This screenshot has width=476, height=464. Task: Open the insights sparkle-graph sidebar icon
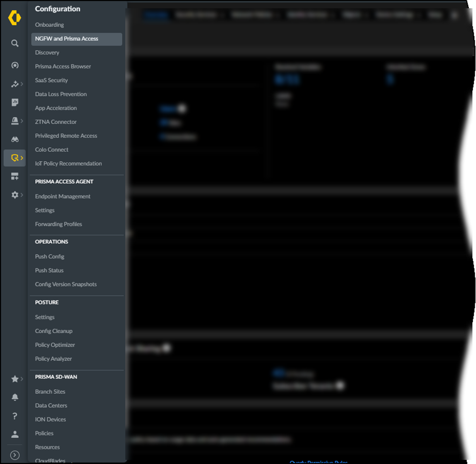tap(15, 84)
